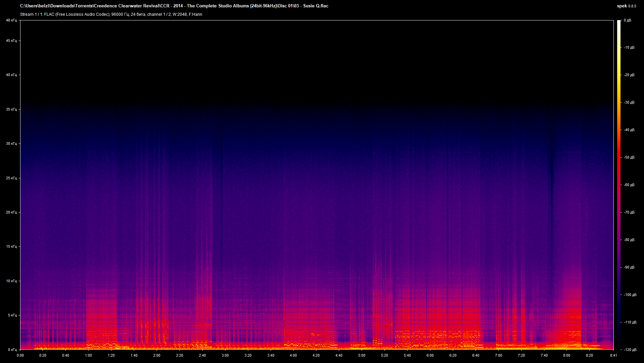This screenshot has height=363, width=644.
Task: Click the 48 kHz frequency axis label
Action: point(11,20)
